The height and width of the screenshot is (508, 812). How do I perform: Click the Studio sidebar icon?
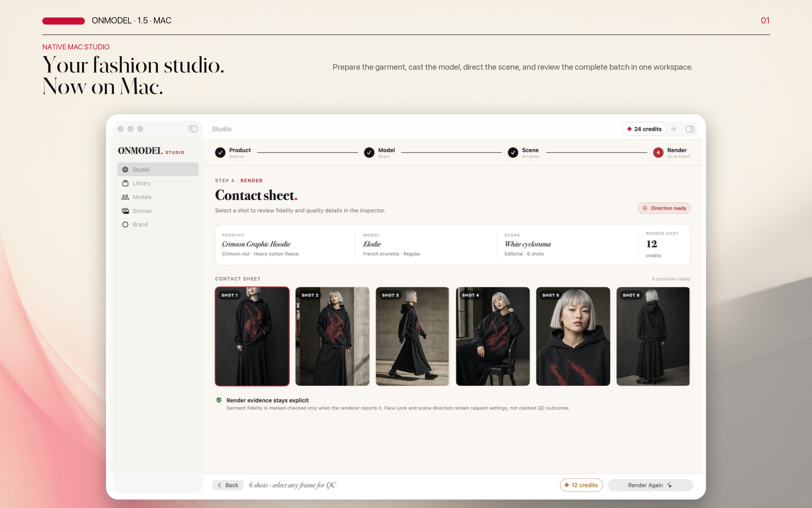(x=125, y=169)
